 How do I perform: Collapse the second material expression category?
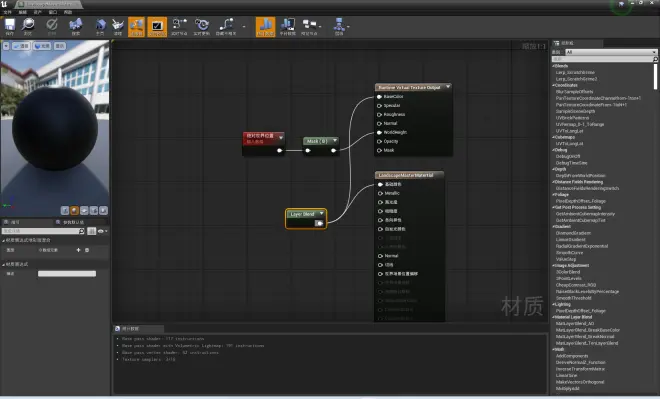[3, 264]
